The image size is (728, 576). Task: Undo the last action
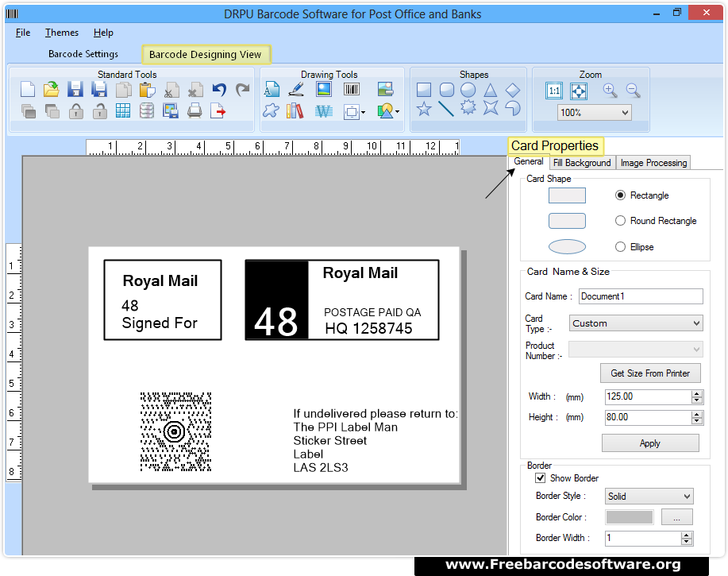219,89
